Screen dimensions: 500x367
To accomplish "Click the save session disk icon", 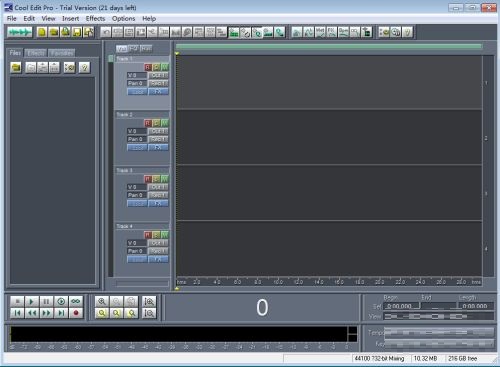I will 77,32.
